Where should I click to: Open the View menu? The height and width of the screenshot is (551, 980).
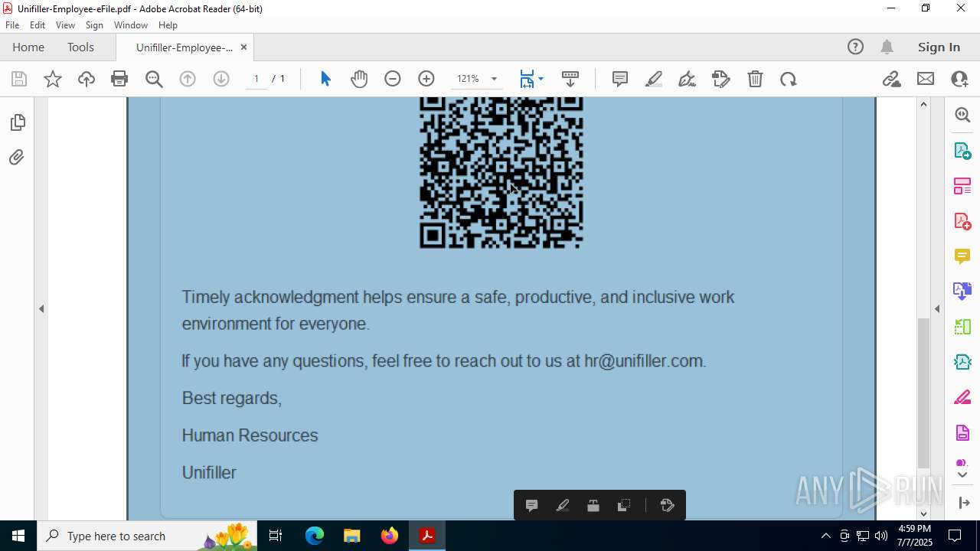[66, 24]
